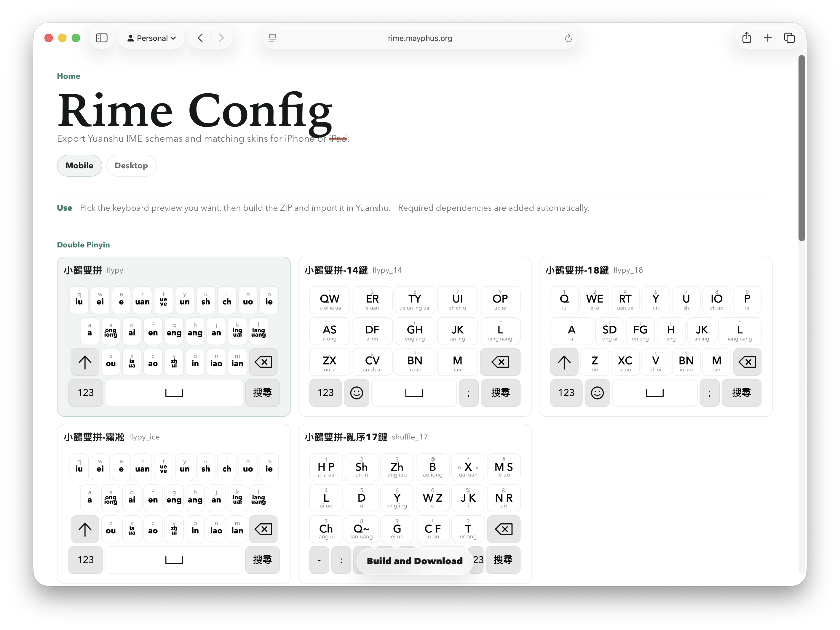Show the tab overview
Screen dimensions: 840x630
[x=789, y=38]
